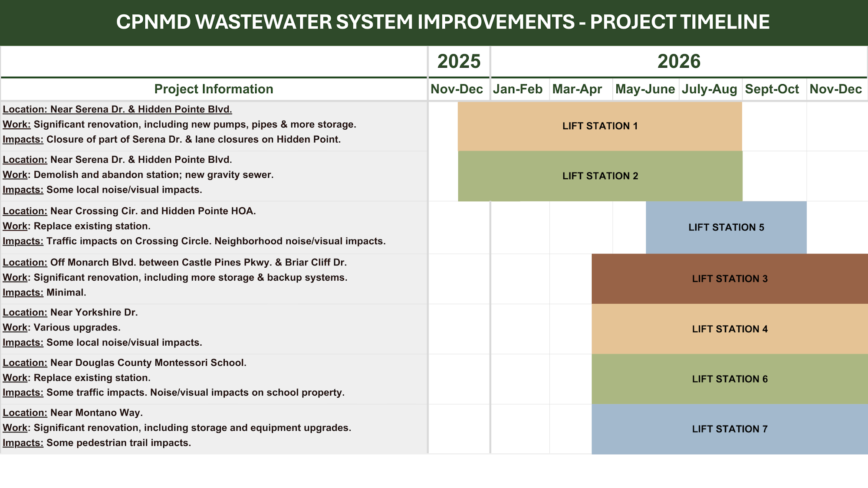Click the Project Information header

pos(214,89)
